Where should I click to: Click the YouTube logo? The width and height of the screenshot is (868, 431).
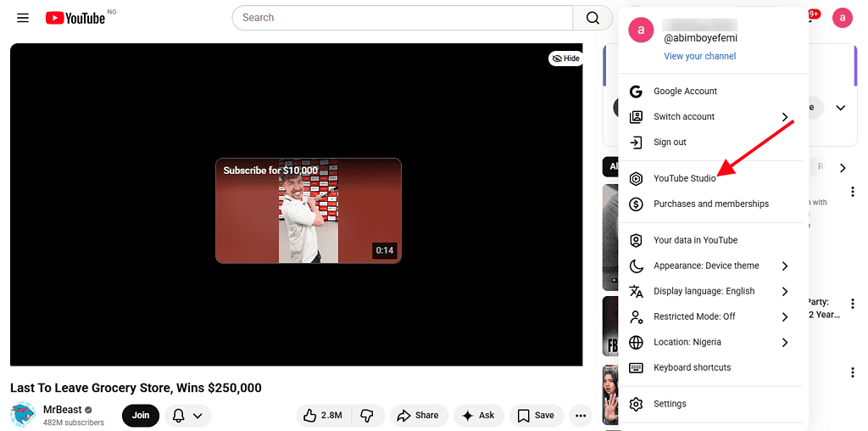75,19
